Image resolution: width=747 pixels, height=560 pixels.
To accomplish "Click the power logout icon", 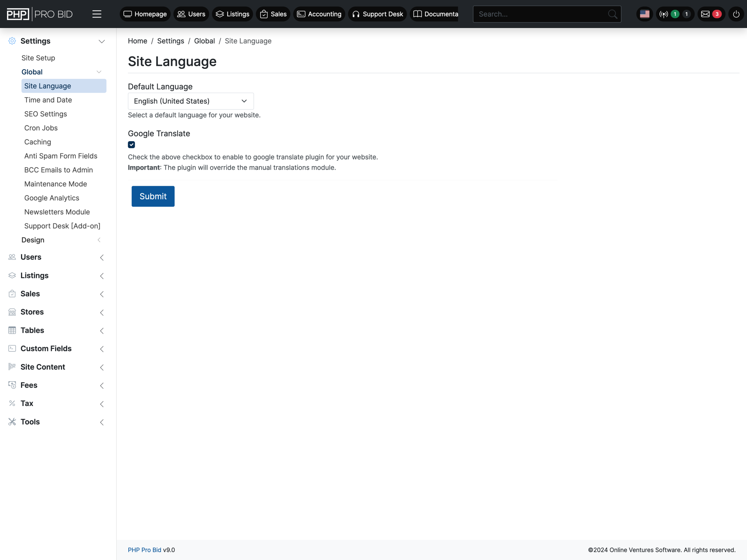I will (736, 14).
